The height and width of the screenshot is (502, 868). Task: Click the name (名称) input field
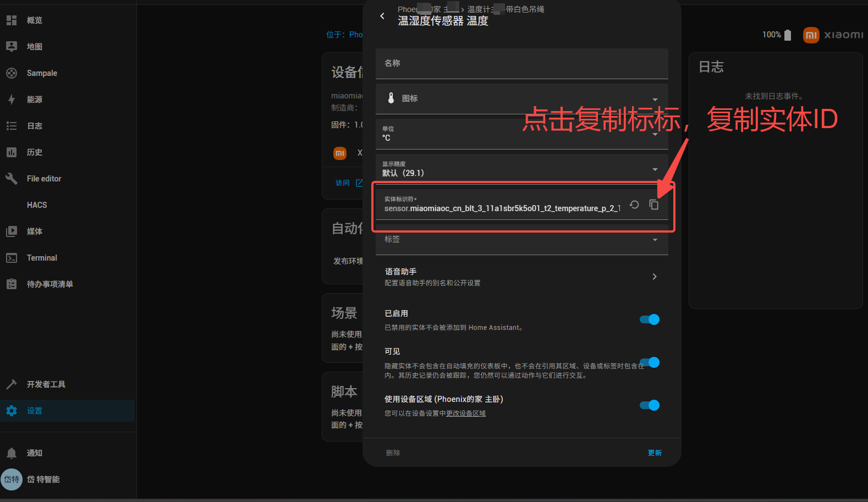pyautogui.click(x=521, y=64)
